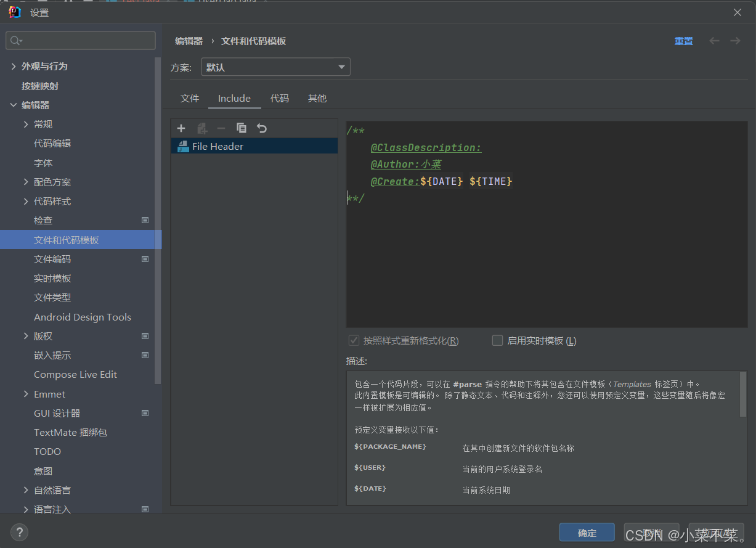This screenshot has height=548, width=756.
Task: Expand the Emmet node
Action: coord(26,394)
